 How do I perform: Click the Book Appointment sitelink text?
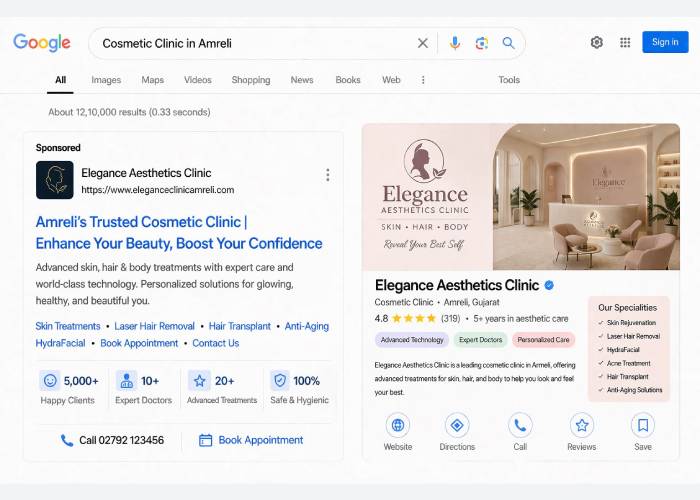tap(139, 343)
